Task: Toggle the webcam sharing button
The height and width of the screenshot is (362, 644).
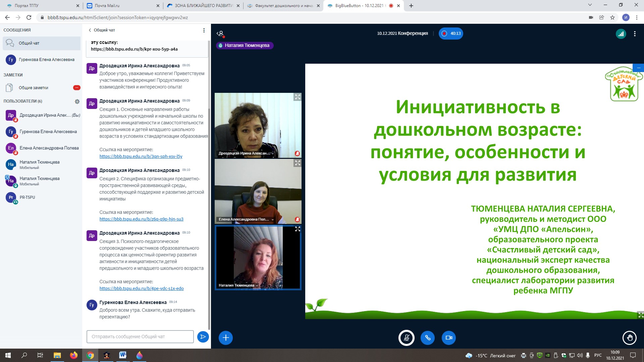Action: coord(449,338)
